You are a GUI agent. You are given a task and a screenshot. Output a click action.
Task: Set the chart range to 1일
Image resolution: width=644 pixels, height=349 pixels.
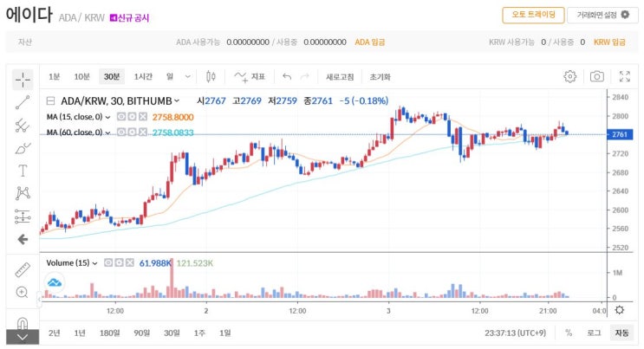coord(224,333)
